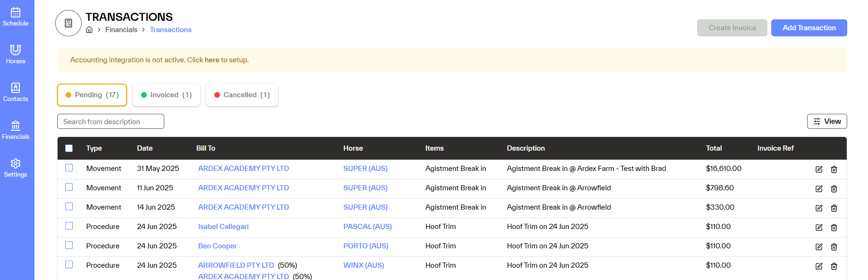The width and height of the screenshot is (868, 280).
Task: Focus the Search from description field
Action: pos(110,121)
